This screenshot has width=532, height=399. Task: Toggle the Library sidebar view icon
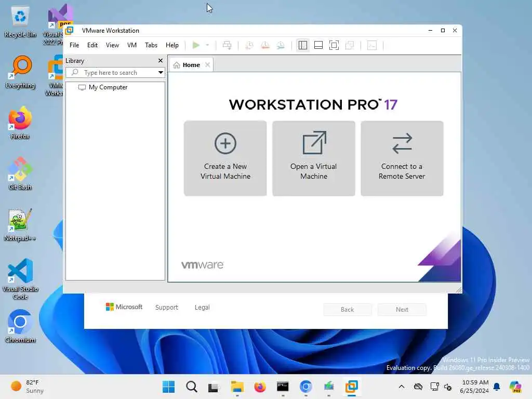[303, 45]
